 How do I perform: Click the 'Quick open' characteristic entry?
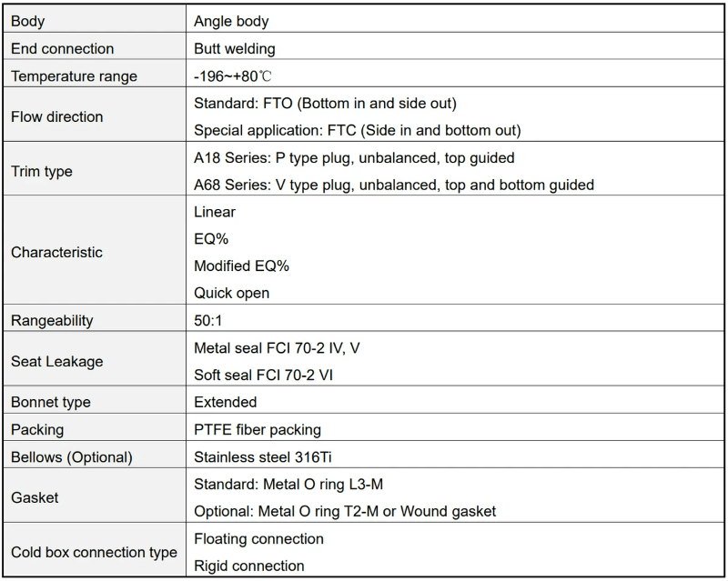pyautogui.click(x=231, y=293)
